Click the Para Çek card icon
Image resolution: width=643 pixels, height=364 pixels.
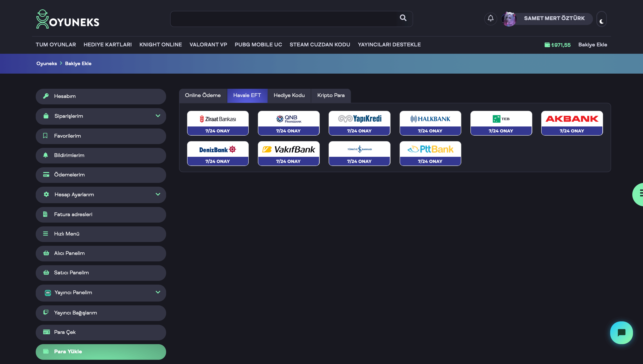tap(46, 332)
